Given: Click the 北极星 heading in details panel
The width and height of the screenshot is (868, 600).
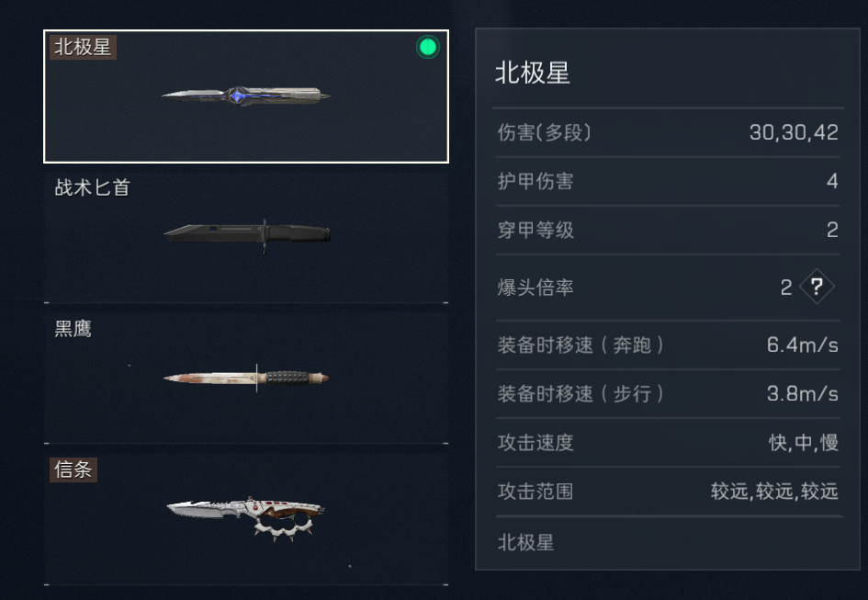Looking at the screenshot, I should coord(533,73).
